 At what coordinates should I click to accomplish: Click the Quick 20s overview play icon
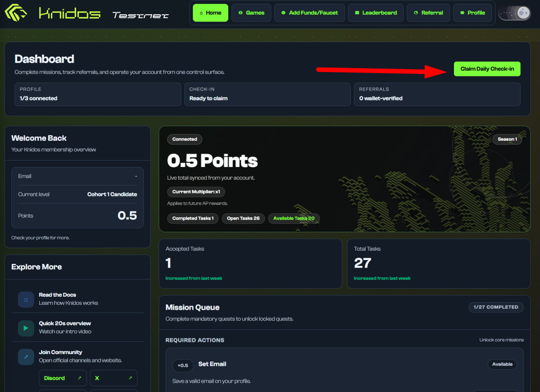26,328
